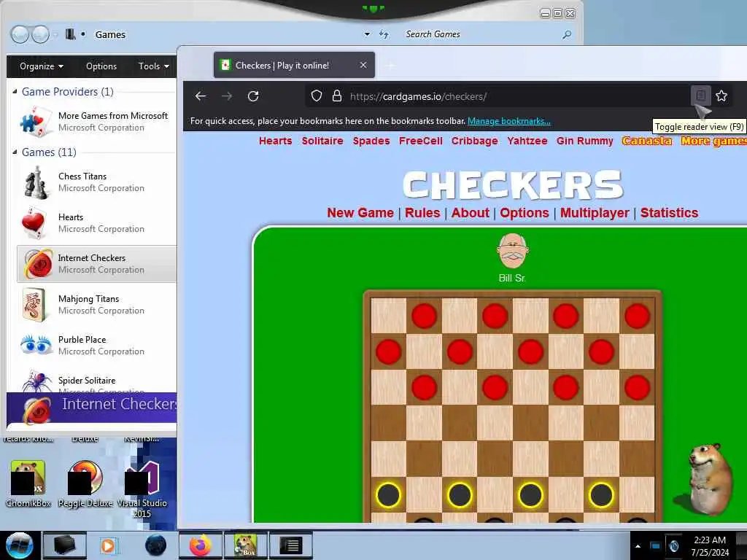Select the third highlighted black checker piece
This screenshot has width=747, height=560.
click(x=530, y=495)
